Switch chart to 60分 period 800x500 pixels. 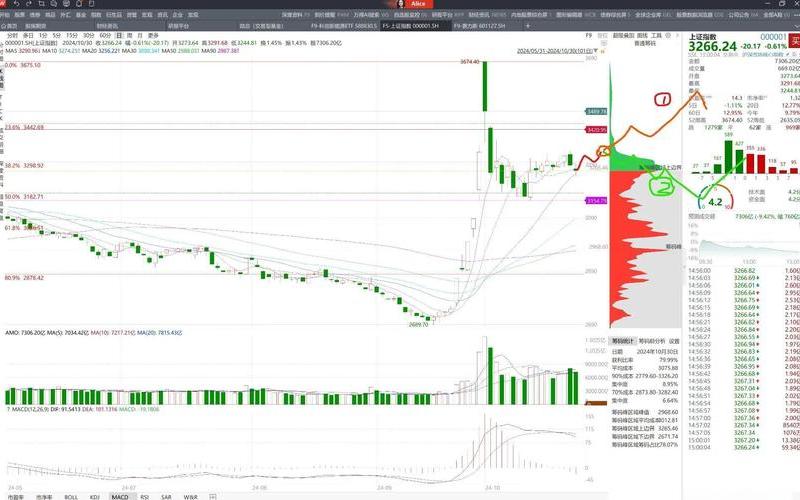click(x=105, y=36)
